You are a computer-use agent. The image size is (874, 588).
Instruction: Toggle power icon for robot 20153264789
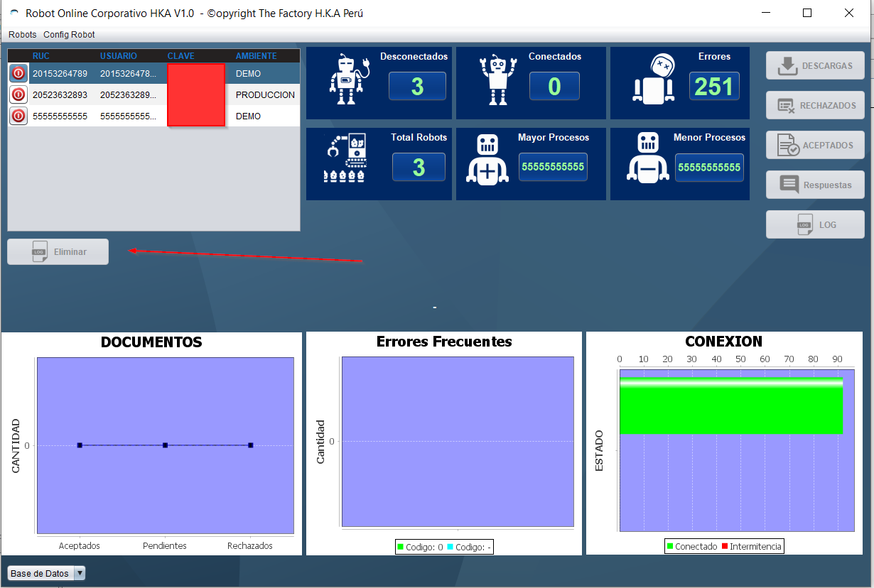[18, 73]
